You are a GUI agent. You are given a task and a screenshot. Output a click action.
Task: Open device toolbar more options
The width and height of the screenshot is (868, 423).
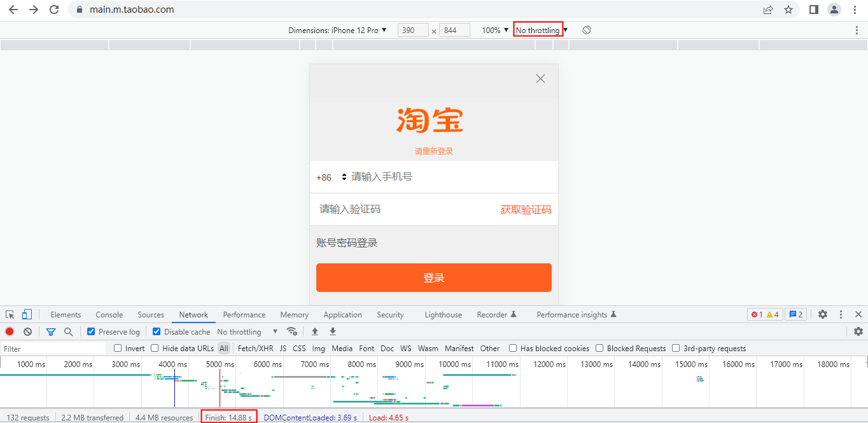(x=857, y=30)
